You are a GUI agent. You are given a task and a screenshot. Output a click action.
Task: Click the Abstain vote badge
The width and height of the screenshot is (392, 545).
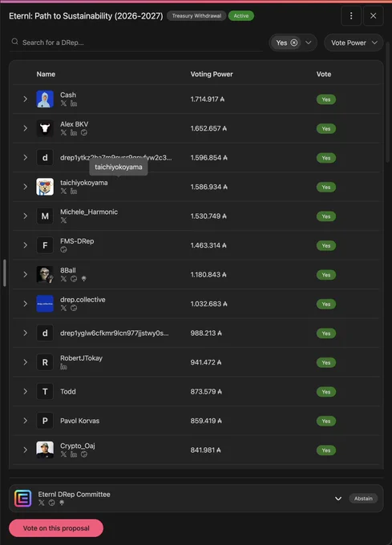point(363,499)
